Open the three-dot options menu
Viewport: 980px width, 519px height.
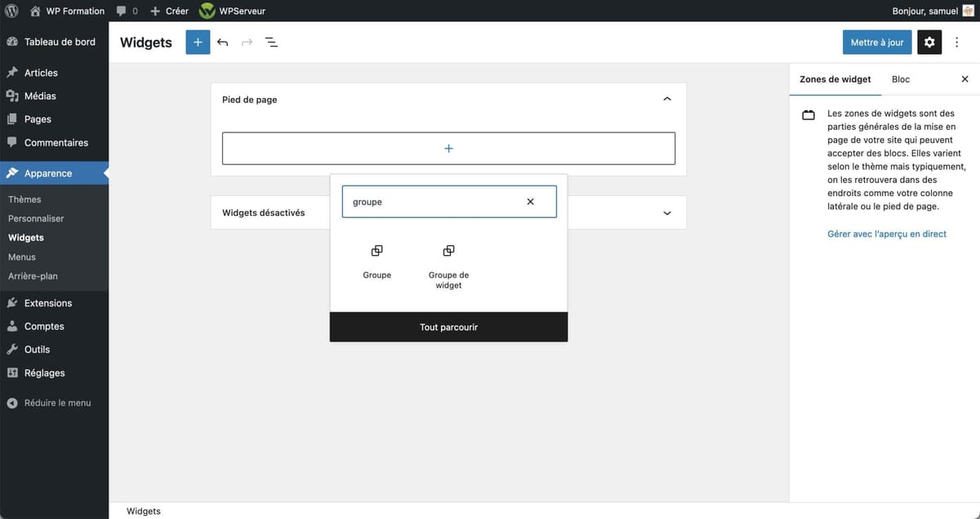[956, 41]
